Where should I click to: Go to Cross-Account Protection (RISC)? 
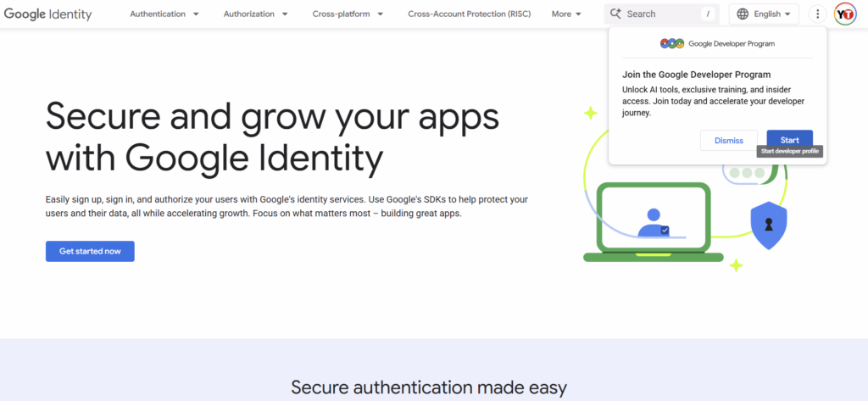(x=470, y=14)
